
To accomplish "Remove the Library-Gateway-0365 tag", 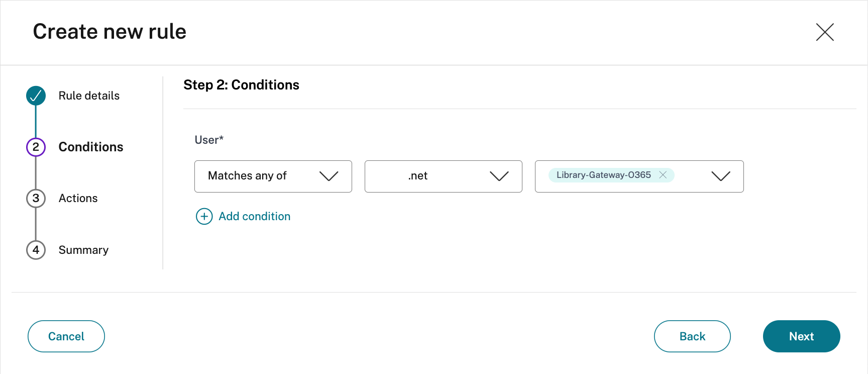I will 663,175.
